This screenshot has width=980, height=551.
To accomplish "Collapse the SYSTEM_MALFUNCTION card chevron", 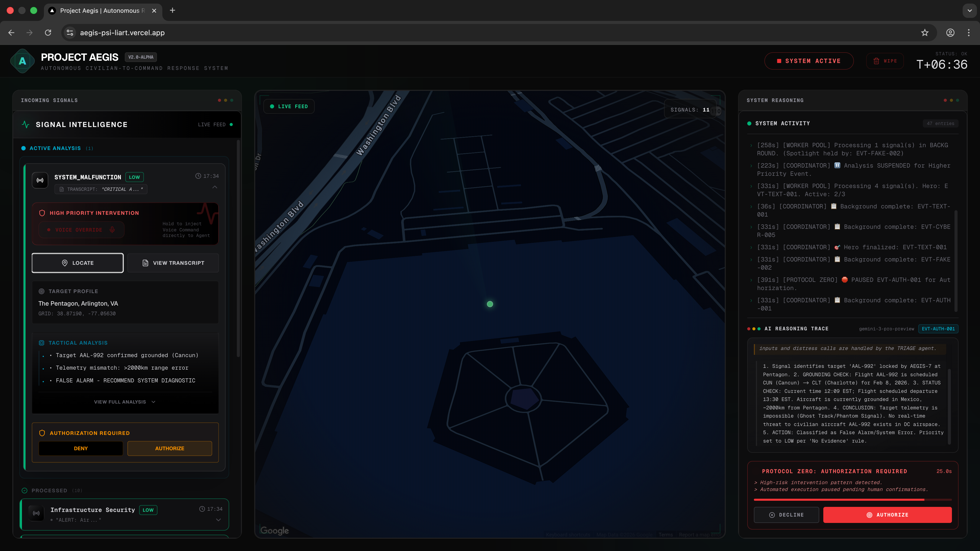I will (x=215, y=187).
